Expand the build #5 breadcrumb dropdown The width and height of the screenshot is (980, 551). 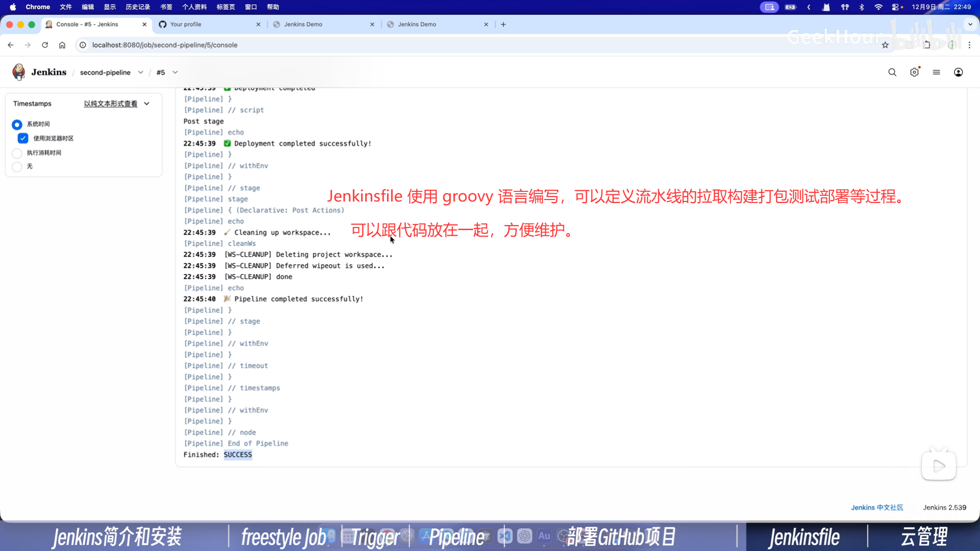click(x=175, y=72)
